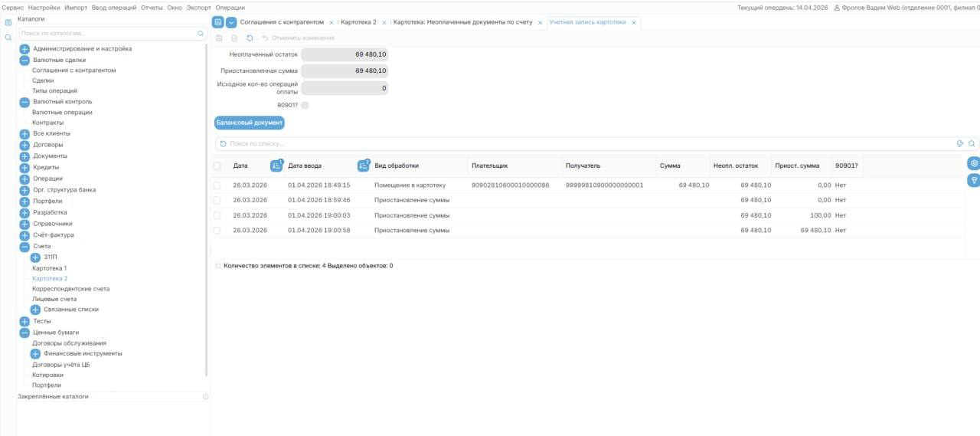Image resolution: width=980 pixels, height=436 pixels.
Task: Click the sort icon next to Дата column
Action: click(276, 166)
